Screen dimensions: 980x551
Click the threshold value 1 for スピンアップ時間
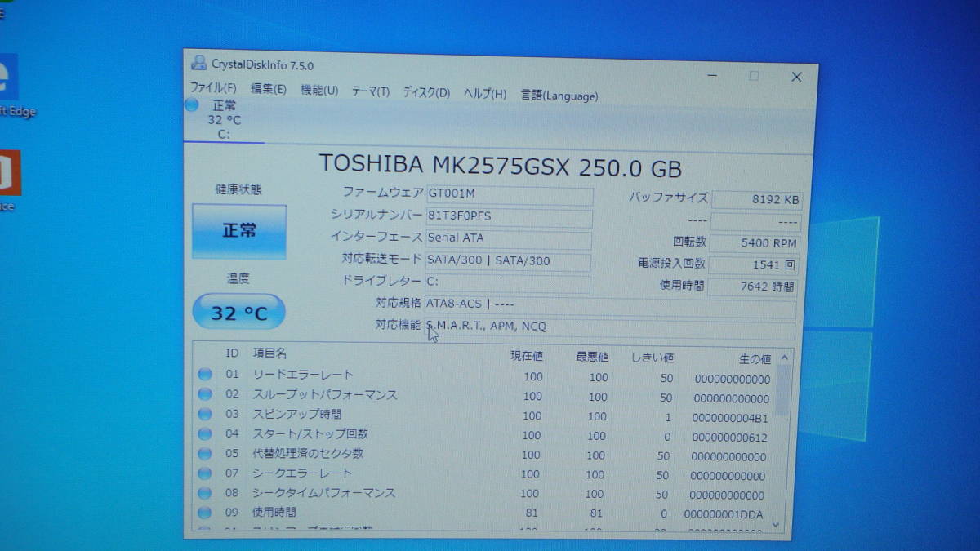point(668,418)
